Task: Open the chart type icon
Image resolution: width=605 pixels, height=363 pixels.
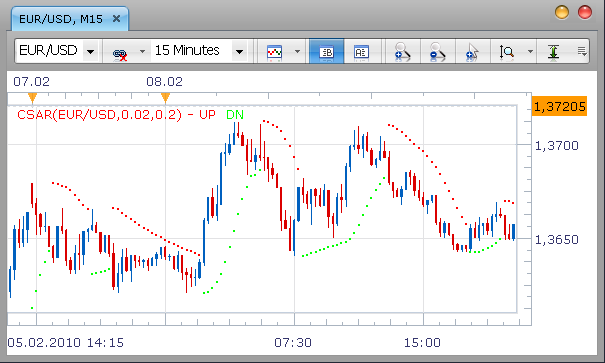Action: (x=274, y=52)
